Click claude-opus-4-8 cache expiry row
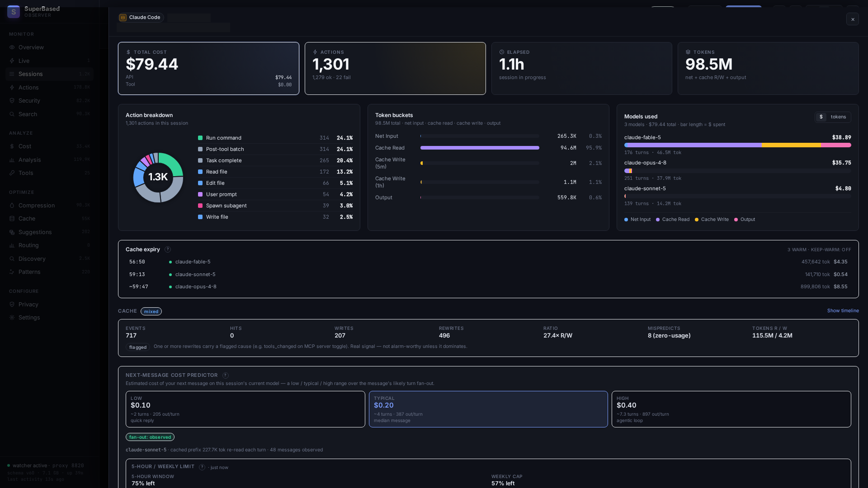This screenshot has height=488, width=868. pyautogui.click(x=488, y=287)
